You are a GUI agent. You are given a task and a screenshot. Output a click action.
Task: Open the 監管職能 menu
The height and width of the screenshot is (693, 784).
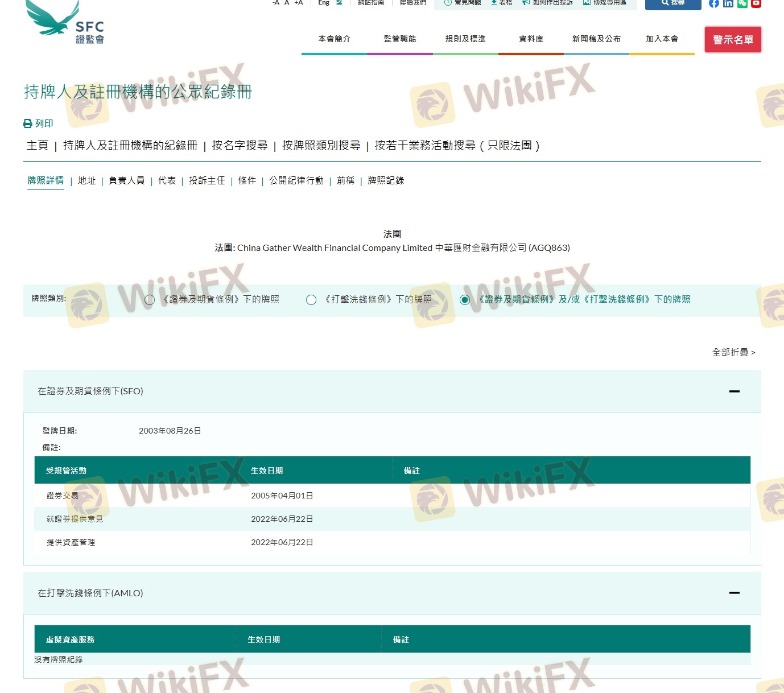coord(400,39)
